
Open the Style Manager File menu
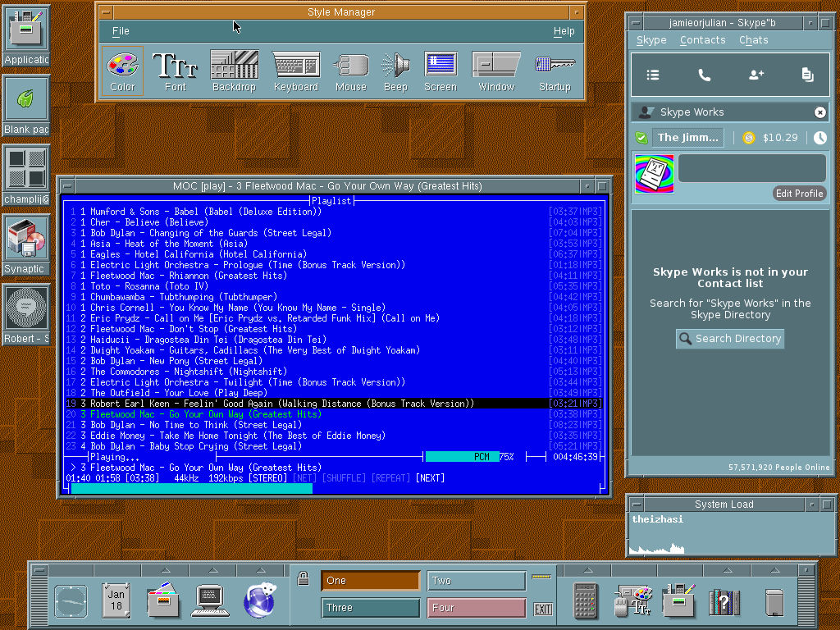[x=121, y=31]
